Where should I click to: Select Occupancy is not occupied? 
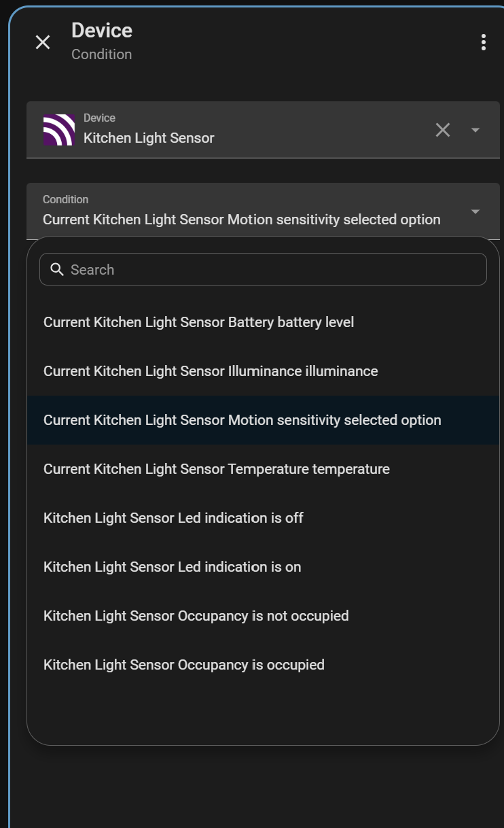pos(263,616)
